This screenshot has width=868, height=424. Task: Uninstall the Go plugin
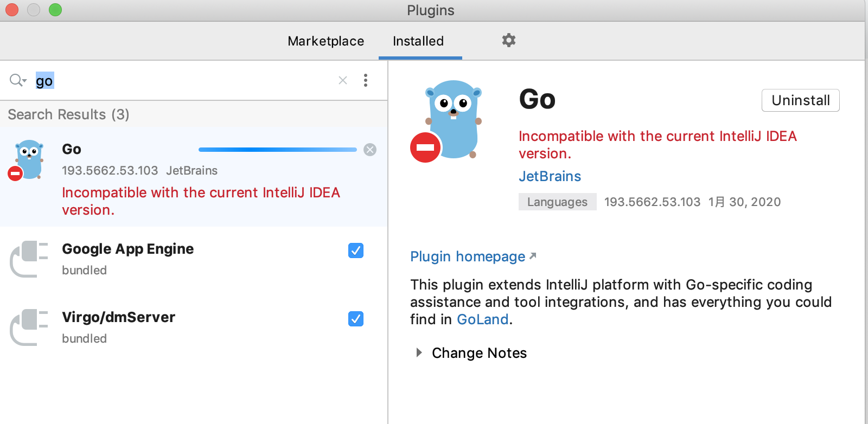pos(801,100)
